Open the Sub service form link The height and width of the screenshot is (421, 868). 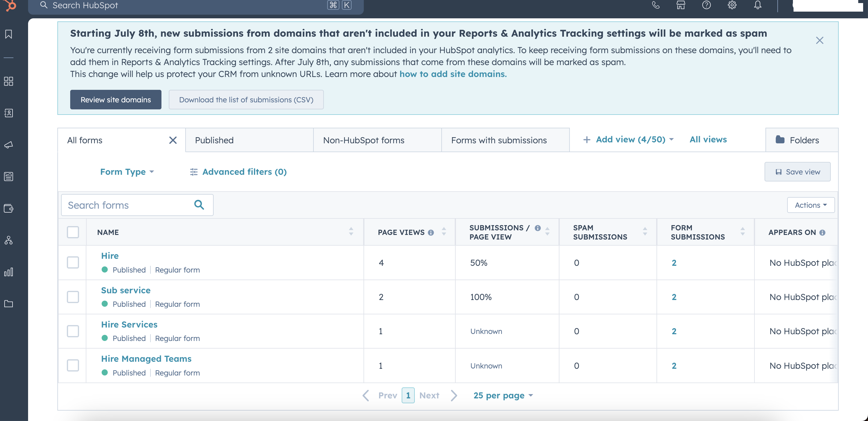coord(126,290)
